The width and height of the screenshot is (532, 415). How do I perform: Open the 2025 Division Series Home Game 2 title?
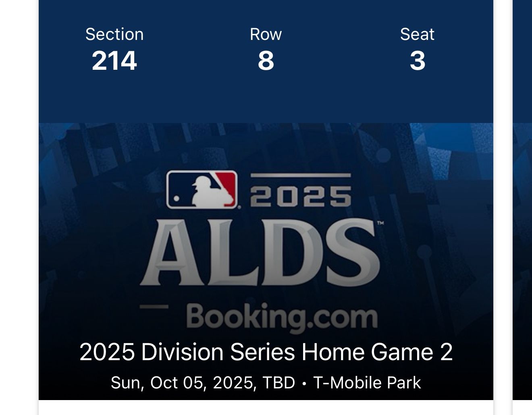(x=266, y=352)
